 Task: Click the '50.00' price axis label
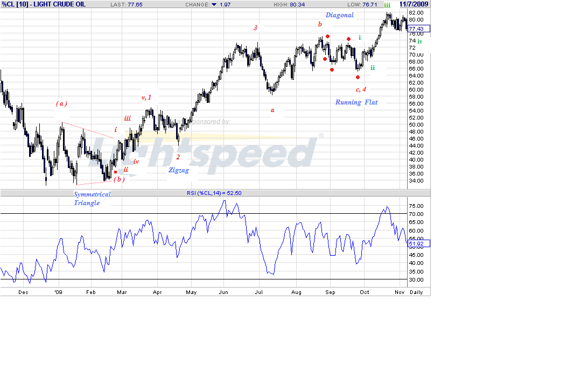tap(416, 124)
